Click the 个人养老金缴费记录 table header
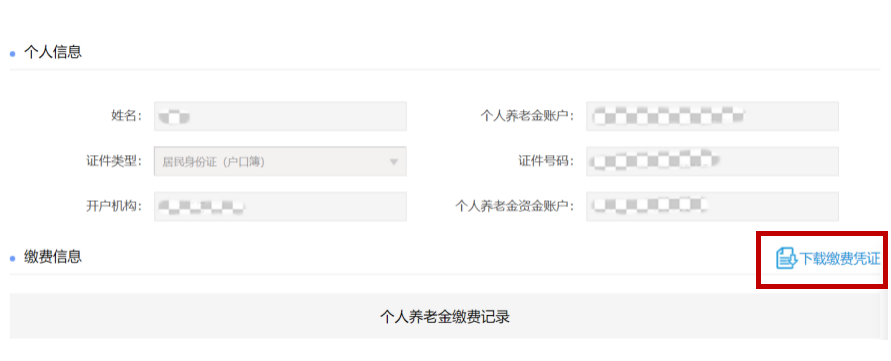Image resolution: width=891 pixels, height=361 pixels. point(445,316)
